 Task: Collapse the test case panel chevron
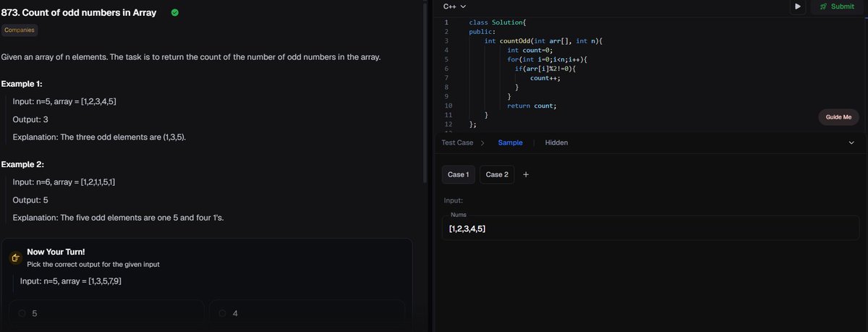coord(851,142)
